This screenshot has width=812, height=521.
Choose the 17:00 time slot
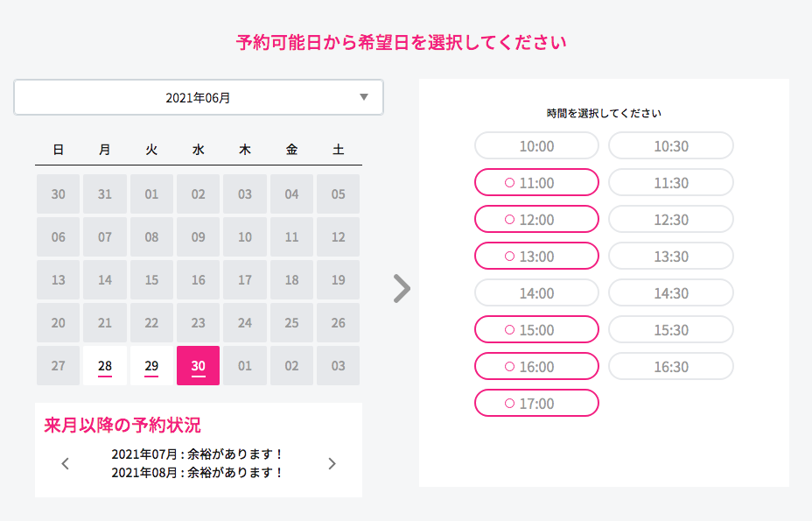[536, 403]
